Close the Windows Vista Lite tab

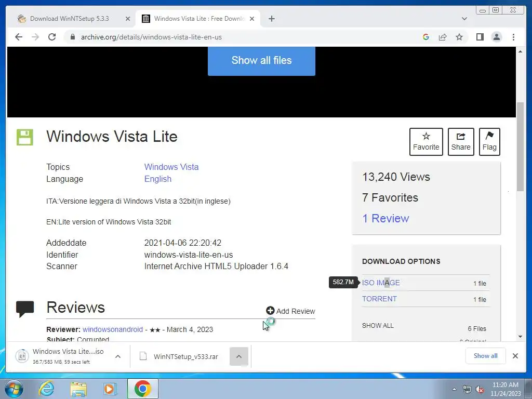click(x=252, y=19)
